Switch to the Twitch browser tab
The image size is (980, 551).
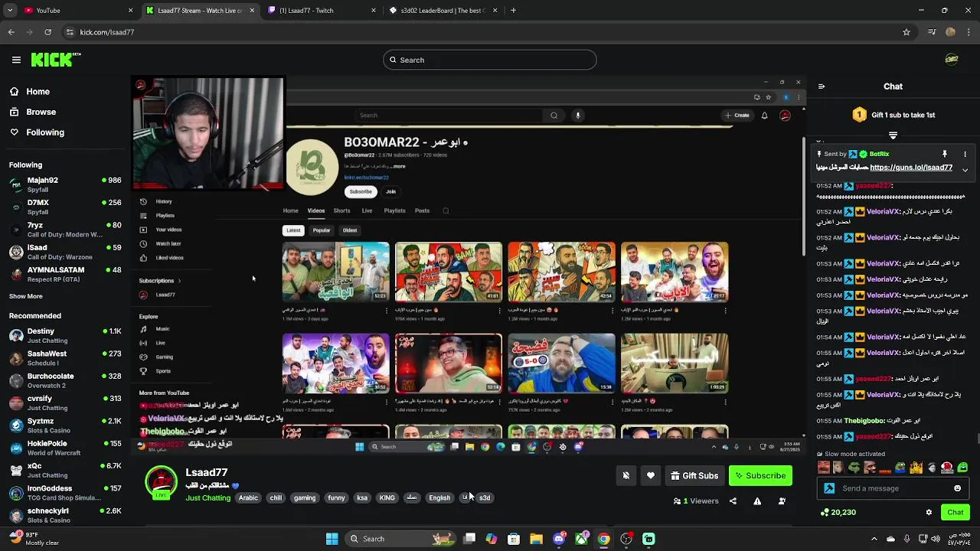(322, 11)
